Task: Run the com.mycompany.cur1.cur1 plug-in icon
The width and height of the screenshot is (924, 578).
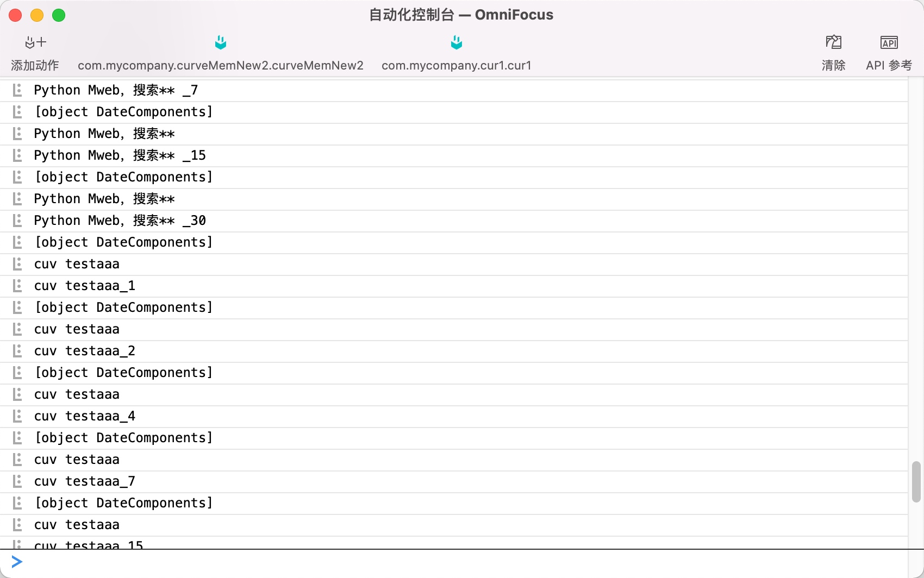Action: point(456,42)
